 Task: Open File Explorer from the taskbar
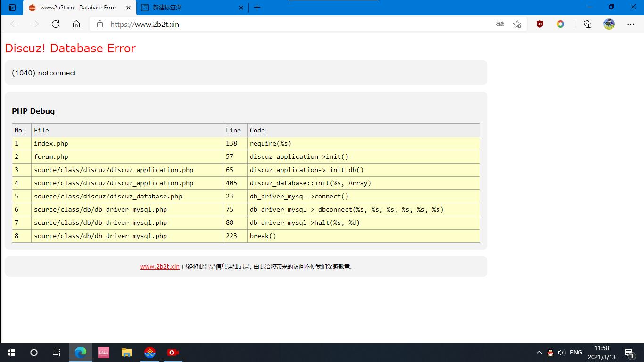click(x=127, y=353)
